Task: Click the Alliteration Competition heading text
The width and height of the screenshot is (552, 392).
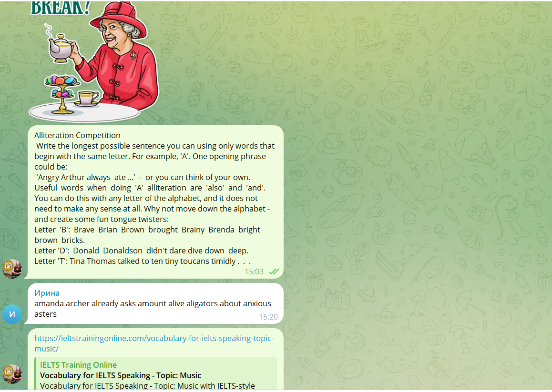Action: click(77, 135)
